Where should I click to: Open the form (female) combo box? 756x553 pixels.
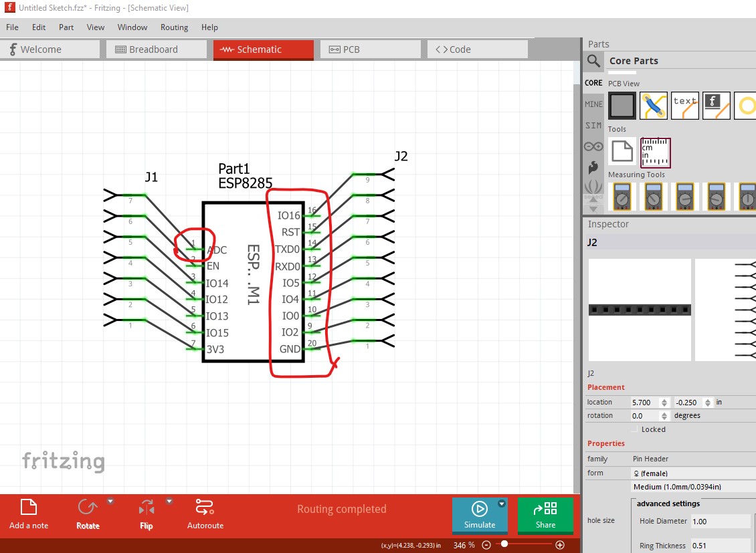(693, 473)
